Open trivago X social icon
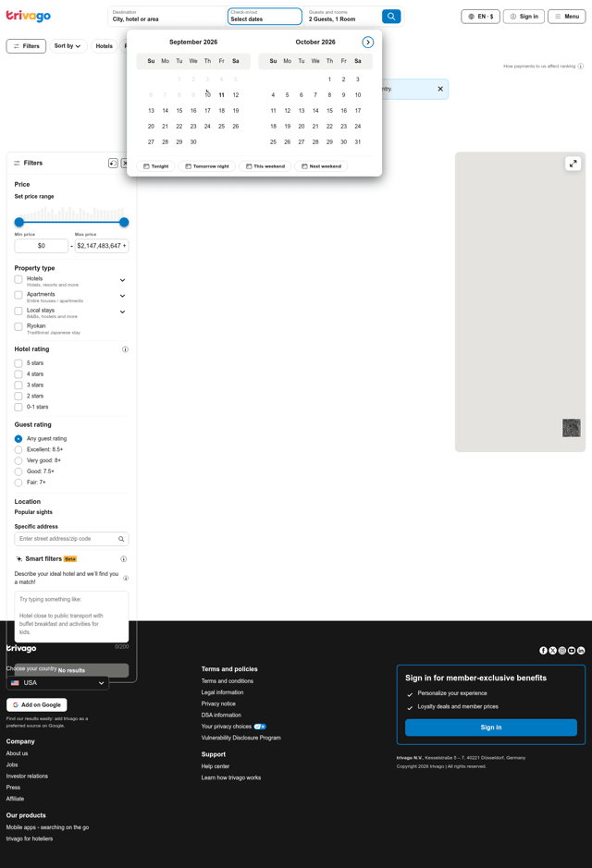This screenshot has height=868, width=592. 552,651
